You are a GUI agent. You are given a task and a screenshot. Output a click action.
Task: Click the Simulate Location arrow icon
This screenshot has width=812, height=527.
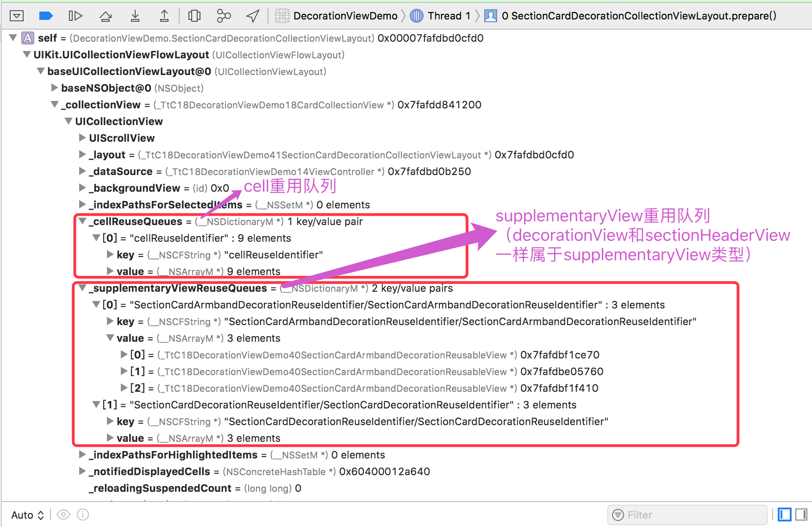(252, 15)
